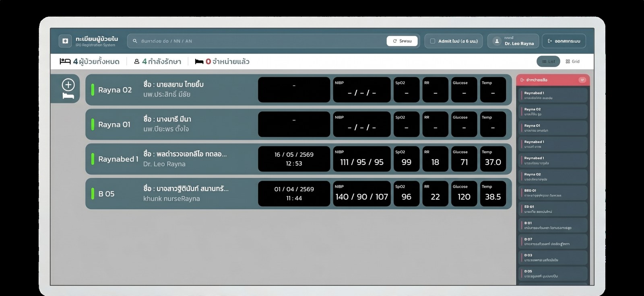The image size is (644, 296).
Task: Open the Raynabed 1 patient row in list
Action: click(299, 159)
